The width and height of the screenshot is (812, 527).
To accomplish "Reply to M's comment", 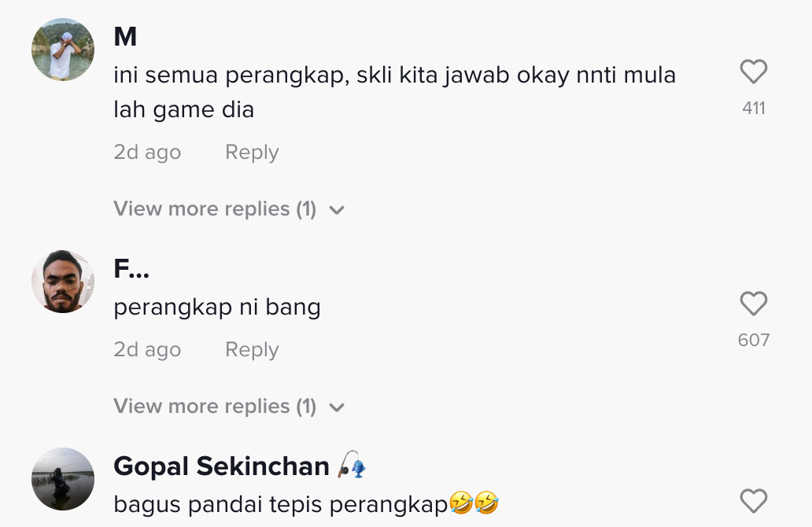I will 252,152.
